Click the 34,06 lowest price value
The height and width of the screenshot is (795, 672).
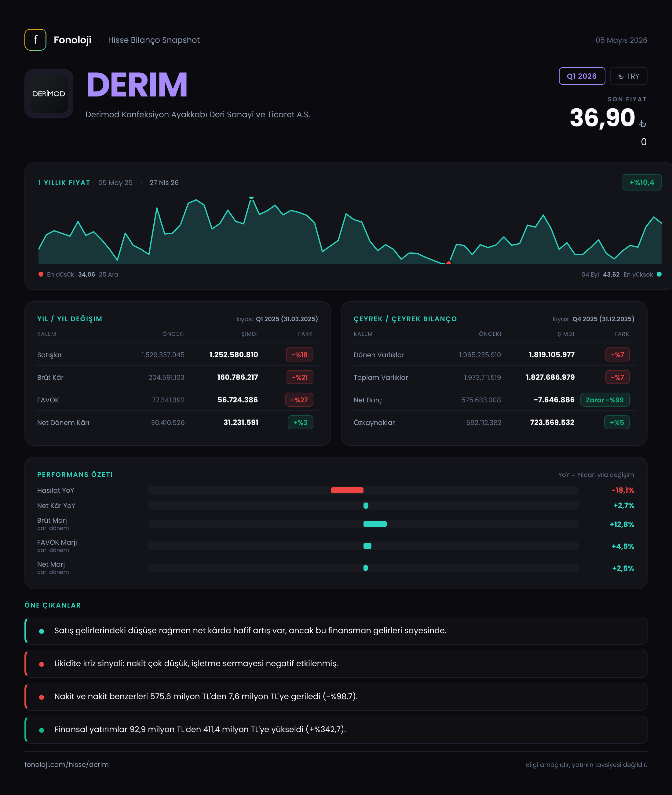(x=86, y=274)
